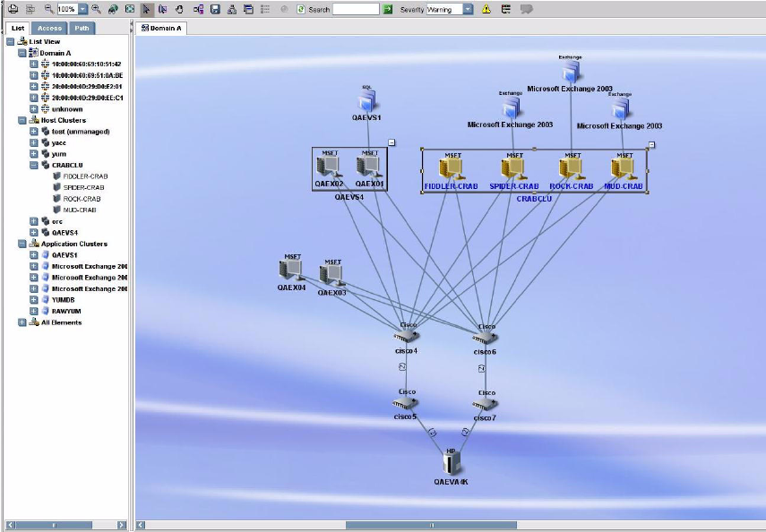Switch to the Path tab
Screen dimensions: 766x532
pos(82,28)
